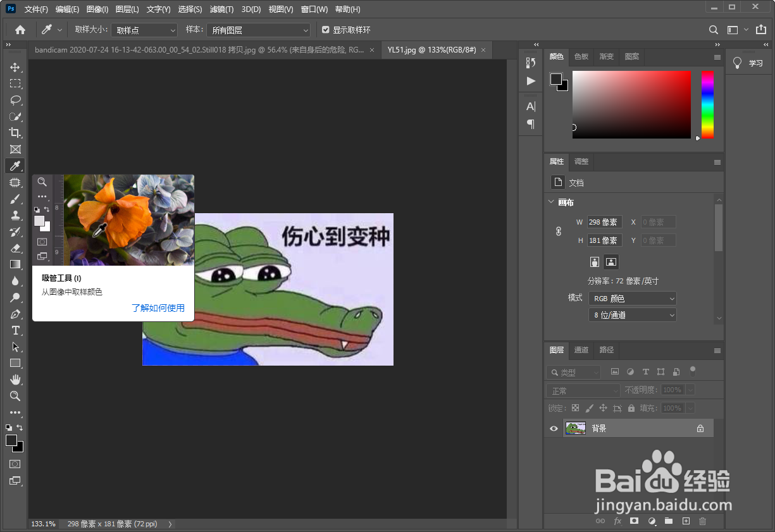Toggle the 显示取样环 checkbox

[x=325, y=30]
